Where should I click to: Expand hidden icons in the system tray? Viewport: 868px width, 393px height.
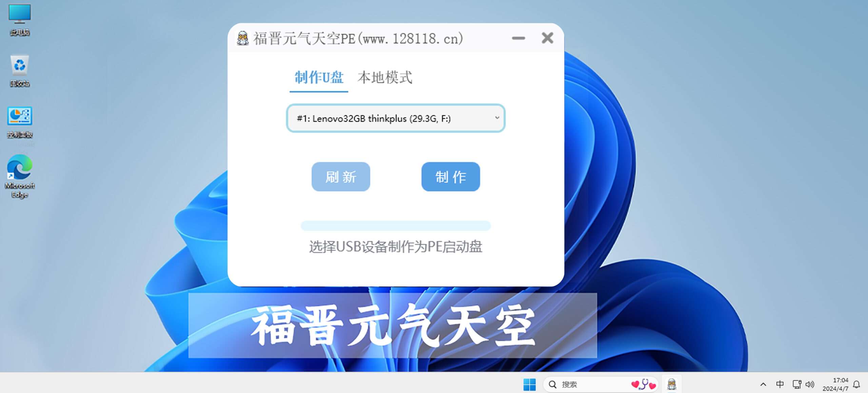click(x=763, y=384)
